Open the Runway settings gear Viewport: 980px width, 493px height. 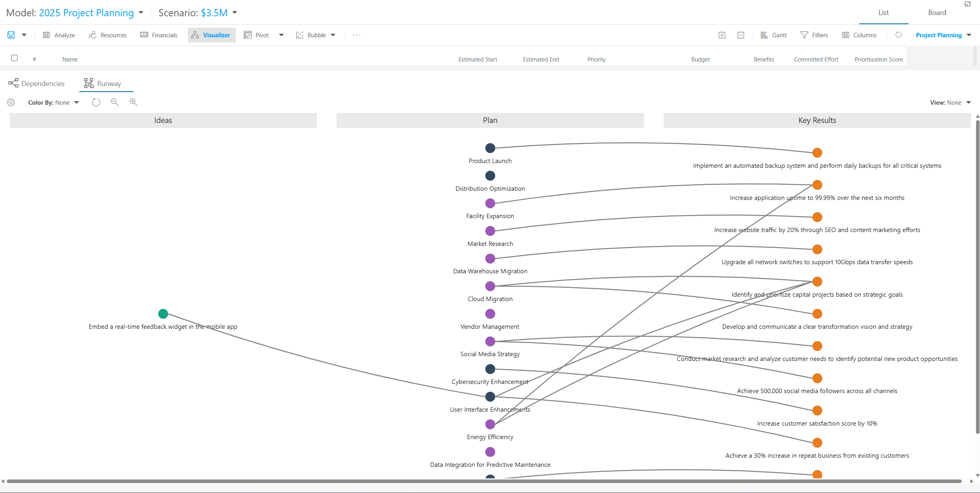coord(11,102)
